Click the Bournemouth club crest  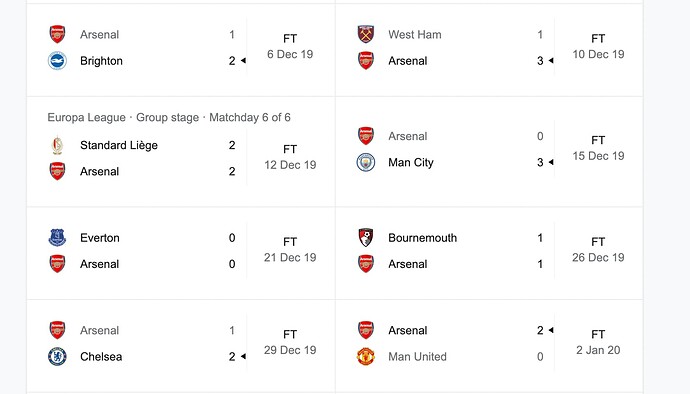pyautogui.click(x=366, y=238)
